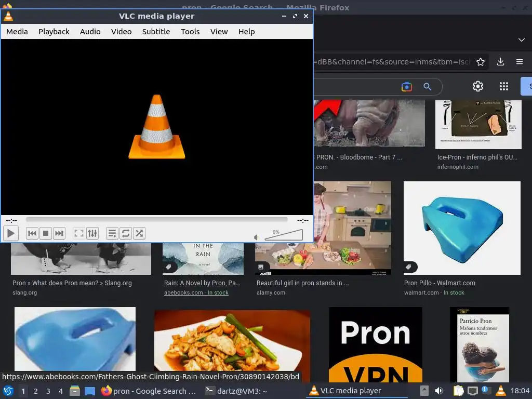
Task: Open the Pron VPN logo image
Action: (376, 345)
